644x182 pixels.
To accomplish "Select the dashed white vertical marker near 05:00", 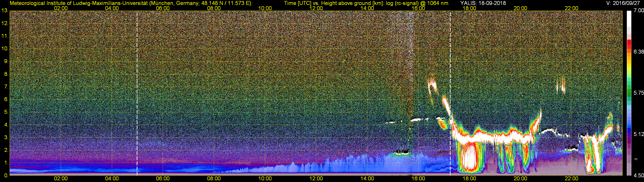I will [137, 93].
